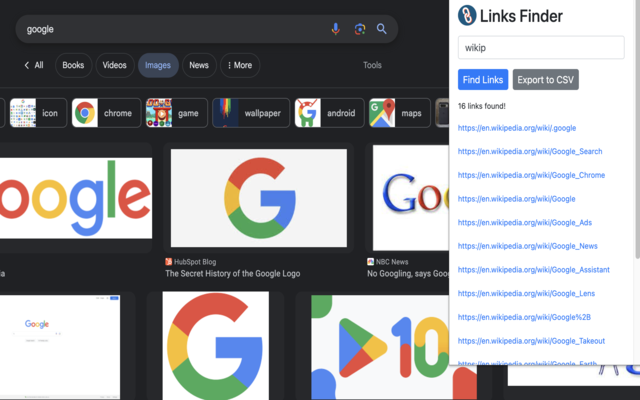The image size is (640, 400).
Task: Select the android suggestion chip
Action: coord(329,113)
